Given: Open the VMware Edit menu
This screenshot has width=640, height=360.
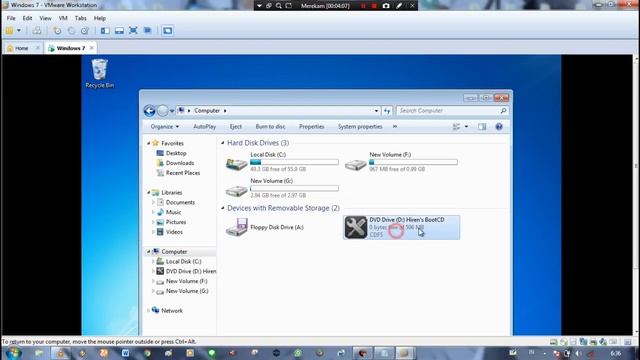Looking at the screenshot, I should (x=27, y=18).
